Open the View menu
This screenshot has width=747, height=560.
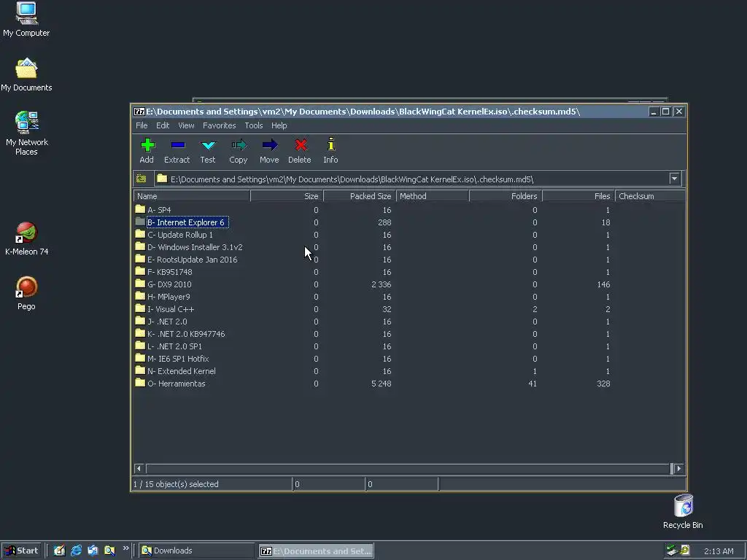186,125
